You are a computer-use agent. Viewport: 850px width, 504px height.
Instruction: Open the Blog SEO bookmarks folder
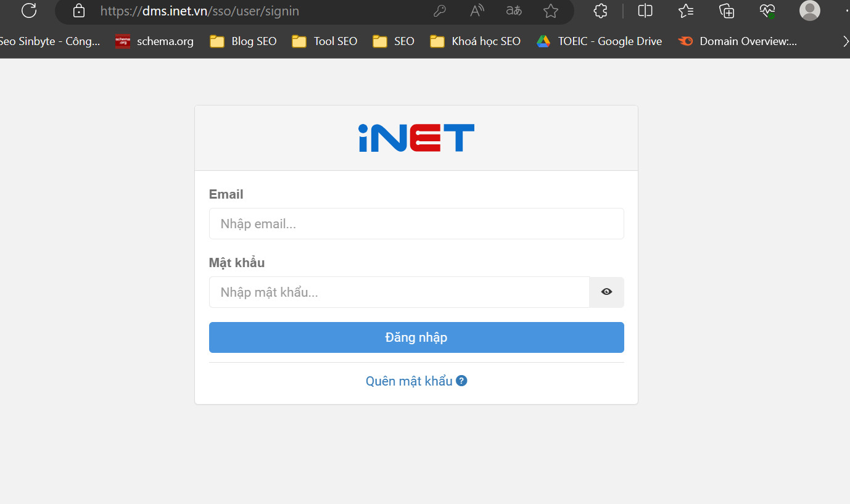tap(242, 41)
